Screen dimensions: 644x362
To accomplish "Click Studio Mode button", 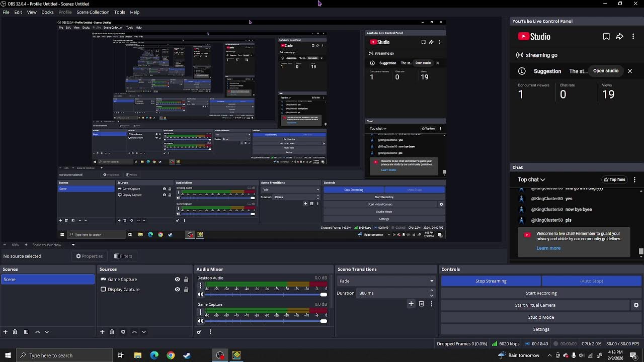I will pyautogui.click(x=541, y=317).
